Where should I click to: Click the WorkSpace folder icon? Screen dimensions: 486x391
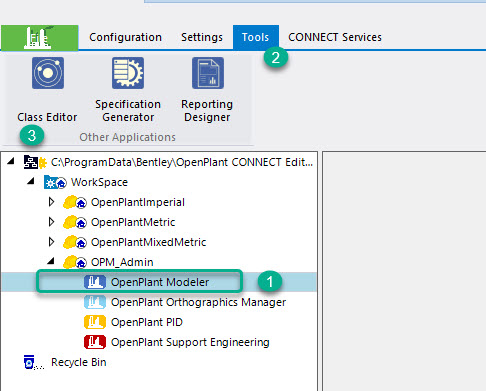click(55, 182)
